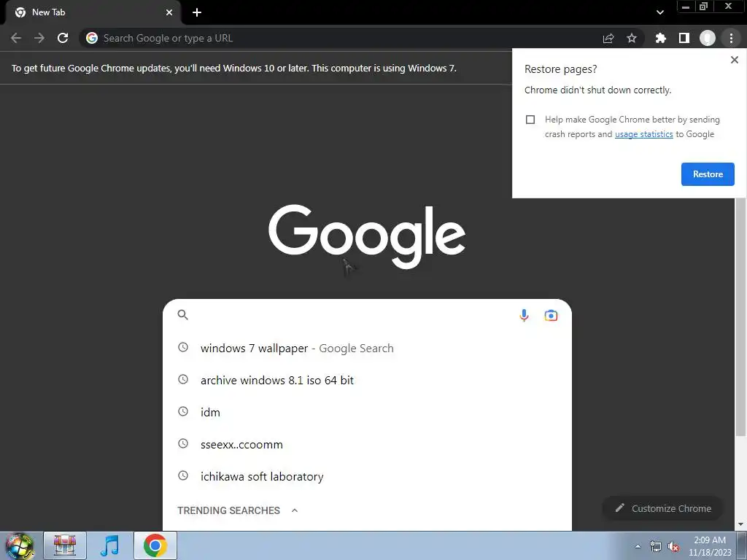Click the Restore button

(x=708, y=174)
